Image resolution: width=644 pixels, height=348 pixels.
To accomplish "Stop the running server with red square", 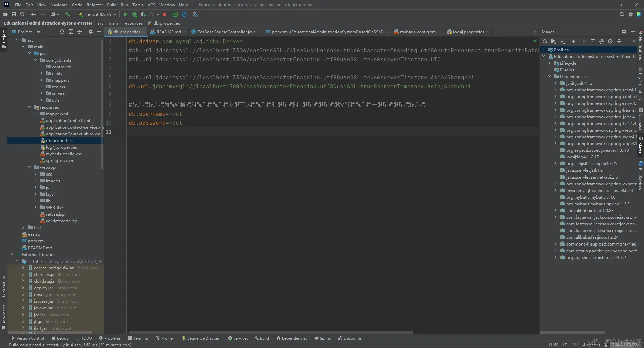I will (164, 14).
